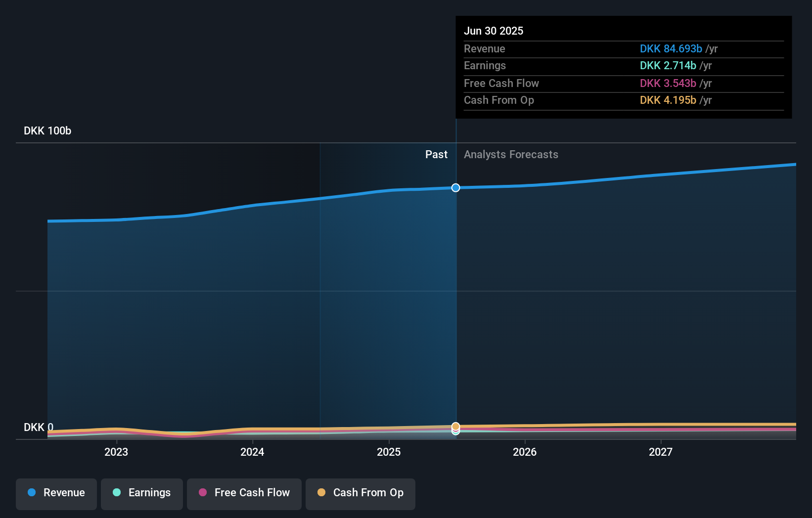Click the Cash From Op legend button
This screenshot has width=812, height=518.
[x=360, y=494]
